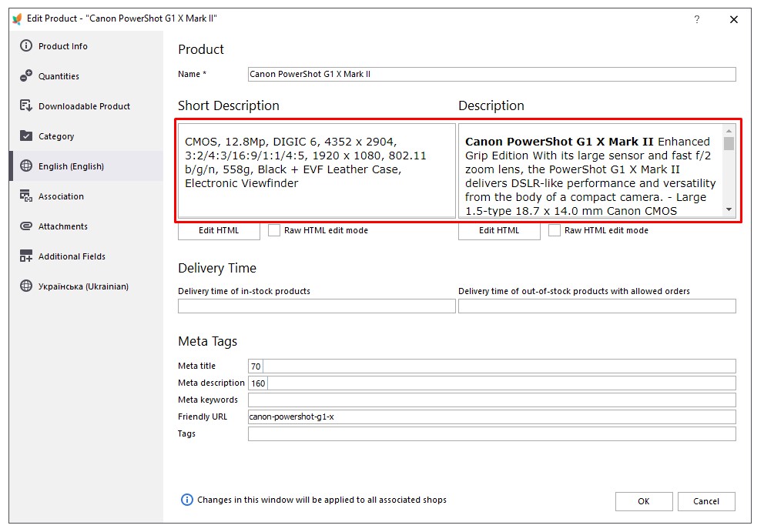Confirm changes with OK button

[644, 501]
